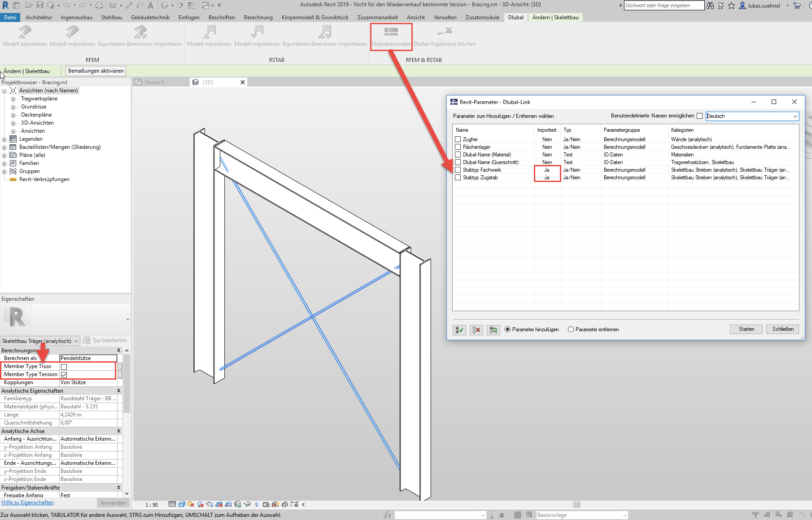Check the Stabtyp Fachwerk checkbox
The image size is (812, 520).
click(x=458, y=170)
